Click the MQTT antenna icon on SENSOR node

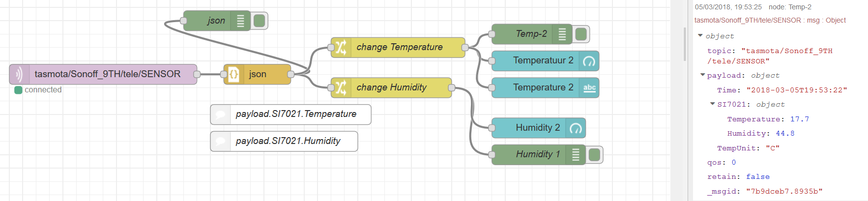tap(19, 74)
